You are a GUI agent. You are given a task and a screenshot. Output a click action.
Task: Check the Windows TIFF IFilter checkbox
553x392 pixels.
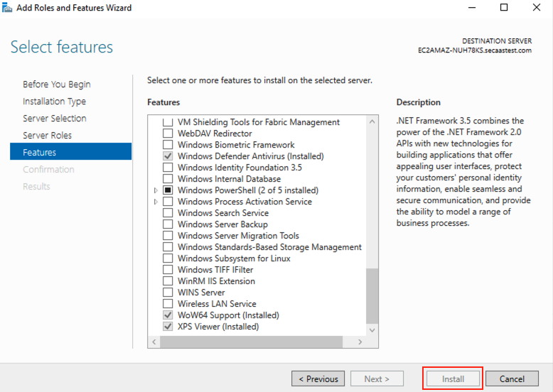click(x=168, y=269)
